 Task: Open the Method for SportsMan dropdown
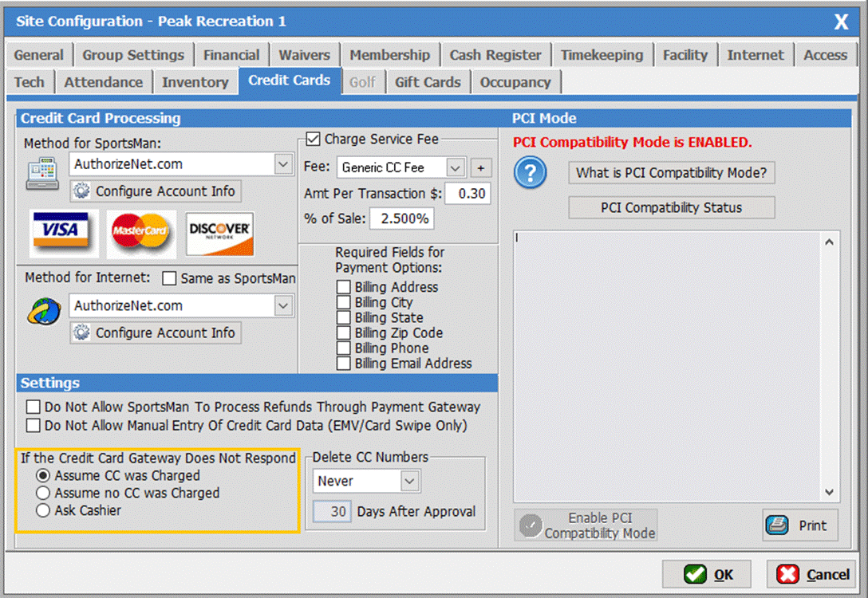click(283, 164)
